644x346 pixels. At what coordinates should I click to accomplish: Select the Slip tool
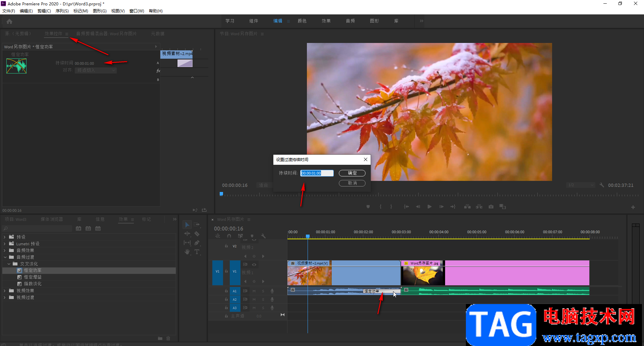187,243
